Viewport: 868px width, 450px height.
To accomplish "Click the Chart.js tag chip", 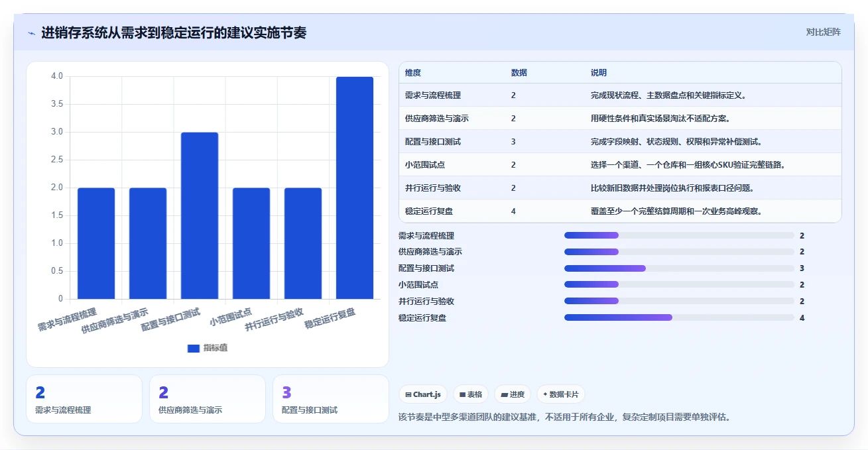I will tap(423, 394).
